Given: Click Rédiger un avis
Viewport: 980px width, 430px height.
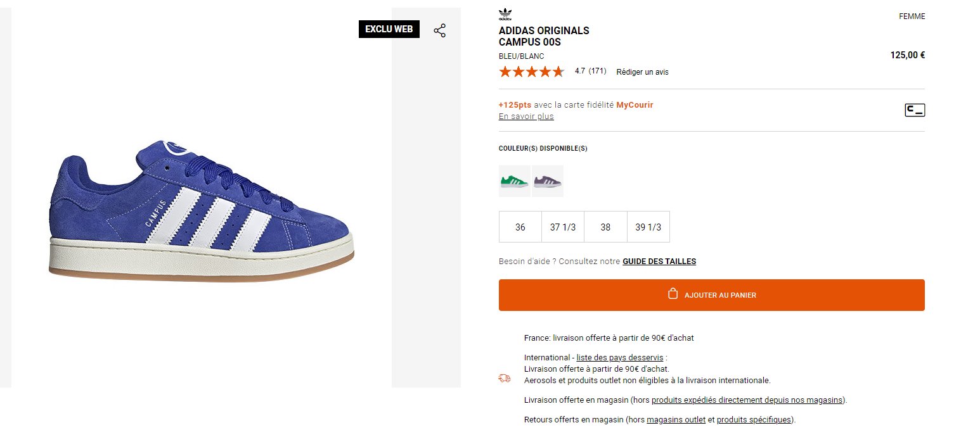Looking at the screenshot, I should pyautogui.click(x=642, y=72).
